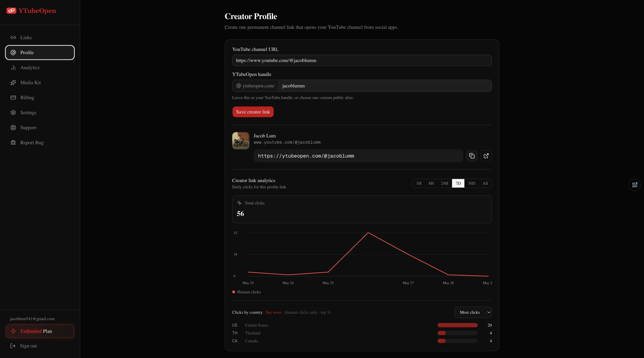The height and width of the screenshot is (358, 644).
Task: Click the Creator Profile heading
Action: [x=251, y=16]
